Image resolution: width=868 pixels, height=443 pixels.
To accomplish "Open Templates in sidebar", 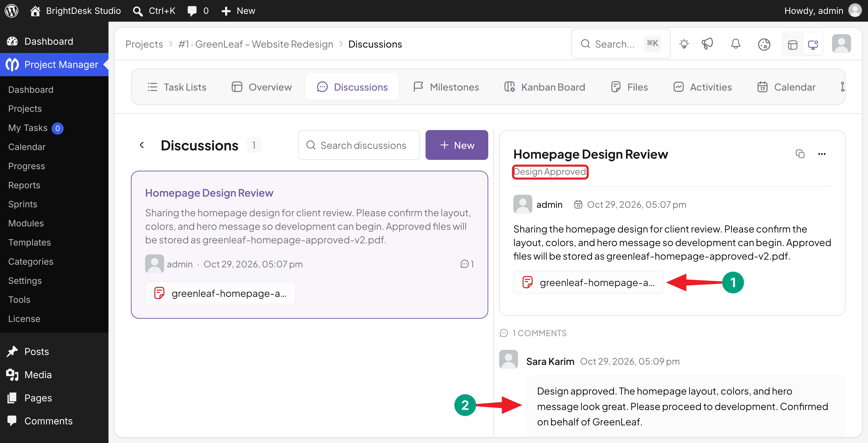I will (29, 242).
